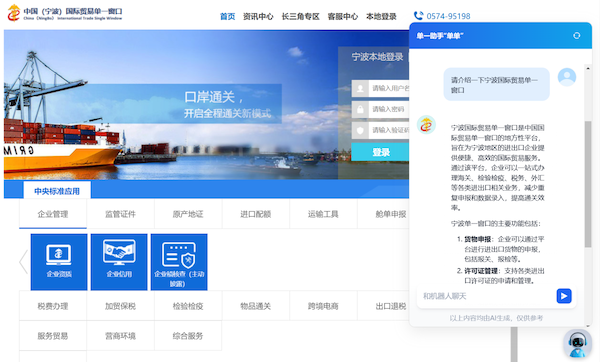Click the 以上内容均由AI生成 disclaimer text
This screenshot has width=600, height=362.
point(496,318)
